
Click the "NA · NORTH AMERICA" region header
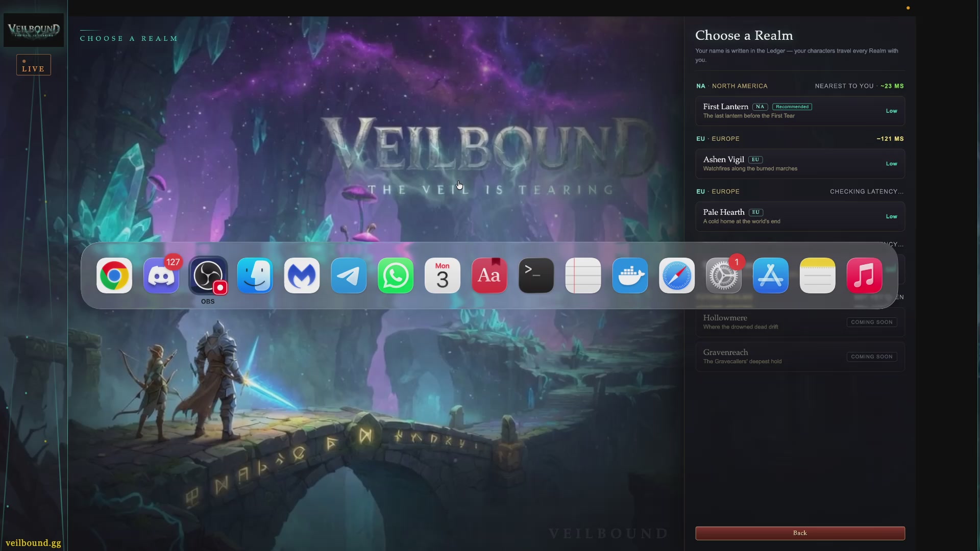tap(732, 86)
